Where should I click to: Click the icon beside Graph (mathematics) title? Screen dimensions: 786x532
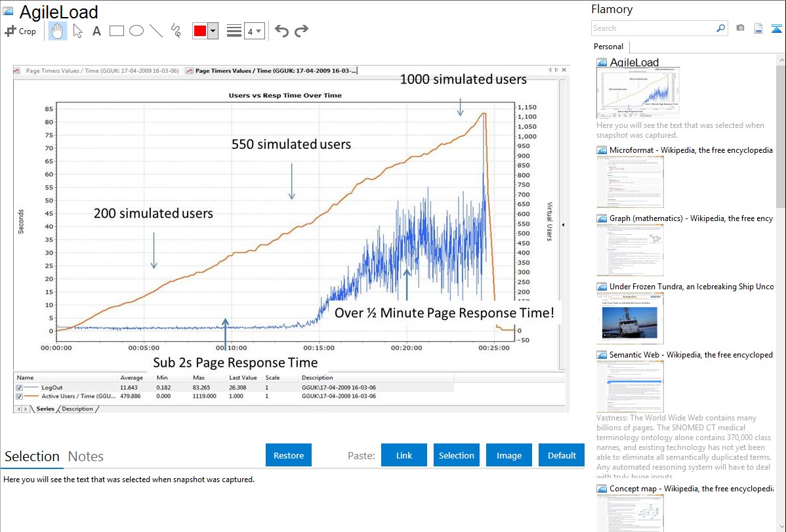[x=602, y=218]
